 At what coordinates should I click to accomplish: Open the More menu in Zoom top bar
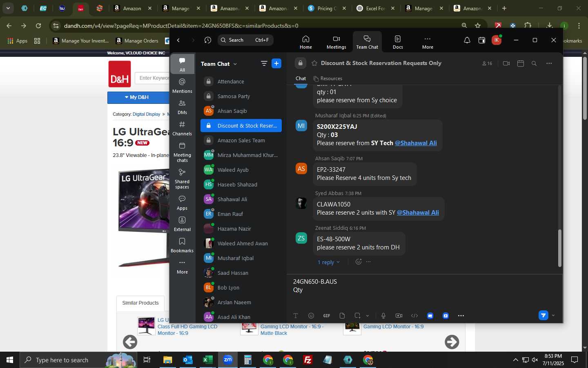pyautogui.click(x=428, y=42)
